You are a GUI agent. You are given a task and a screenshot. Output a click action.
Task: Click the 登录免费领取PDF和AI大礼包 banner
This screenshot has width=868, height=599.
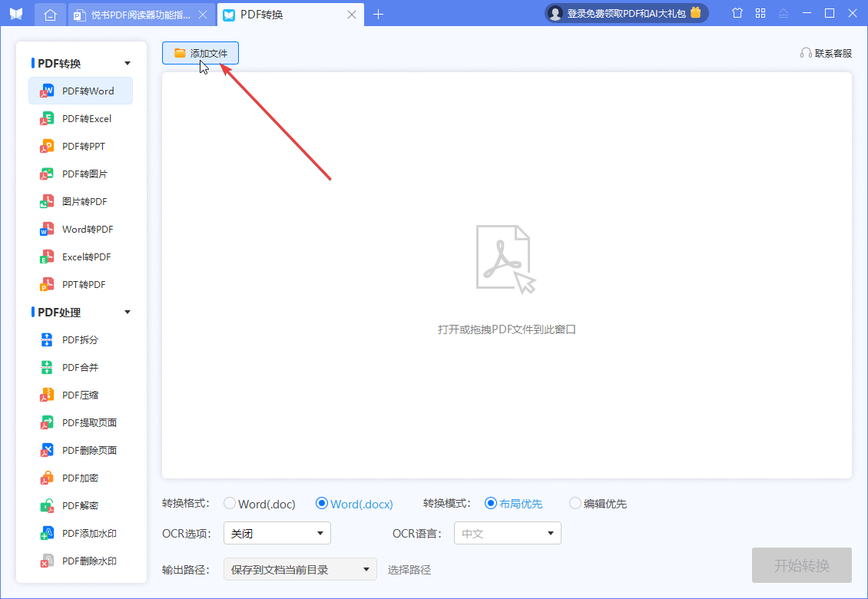626,13
